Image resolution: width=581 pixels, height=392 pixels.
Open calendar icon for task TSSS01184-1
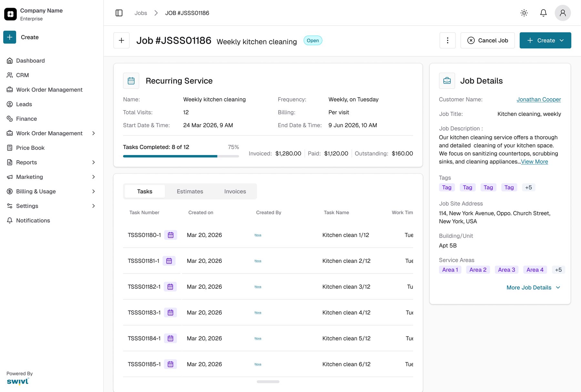tap(170, 338)
